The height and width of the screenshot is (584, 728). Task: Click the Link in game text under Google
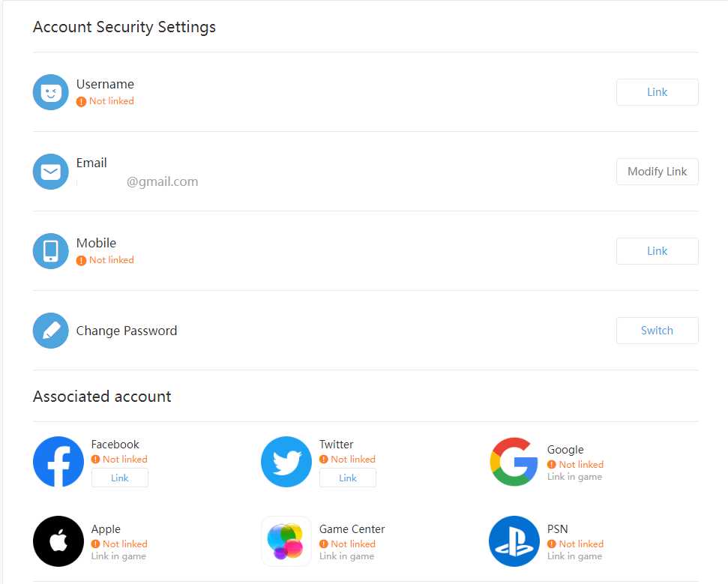tap(574, 476)
